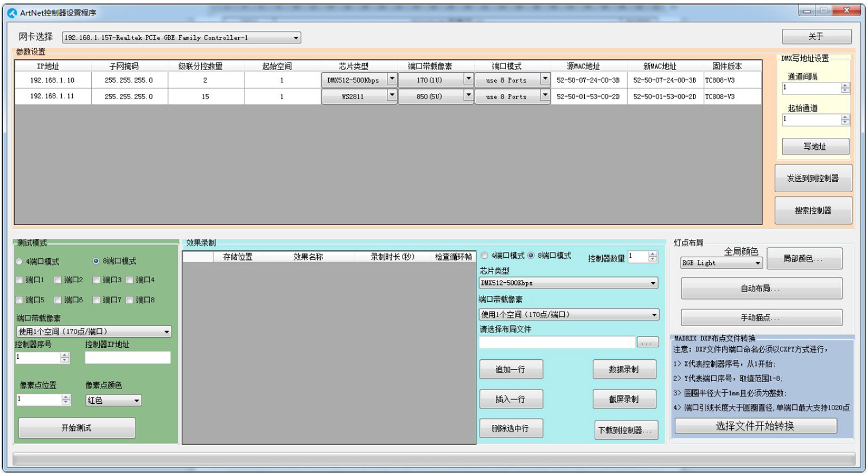Check the 端口5 checkbox

tap(20, 300)
